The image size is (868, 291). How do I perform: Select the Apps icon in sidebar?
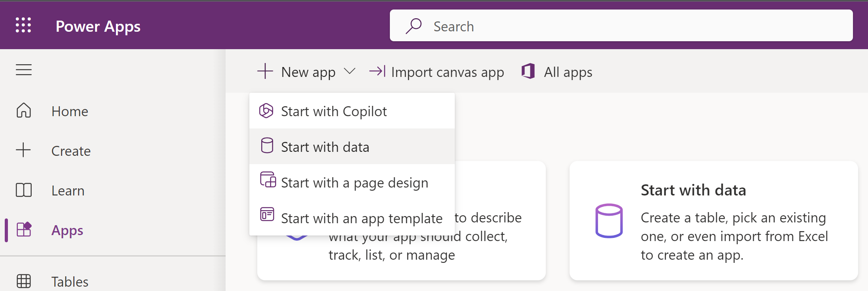pyautogui.click(x=24, y=230)
